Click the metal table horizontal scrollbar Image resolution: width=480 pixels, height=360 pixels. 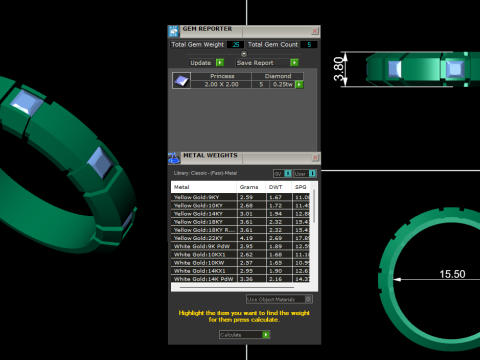click(237, 287)
